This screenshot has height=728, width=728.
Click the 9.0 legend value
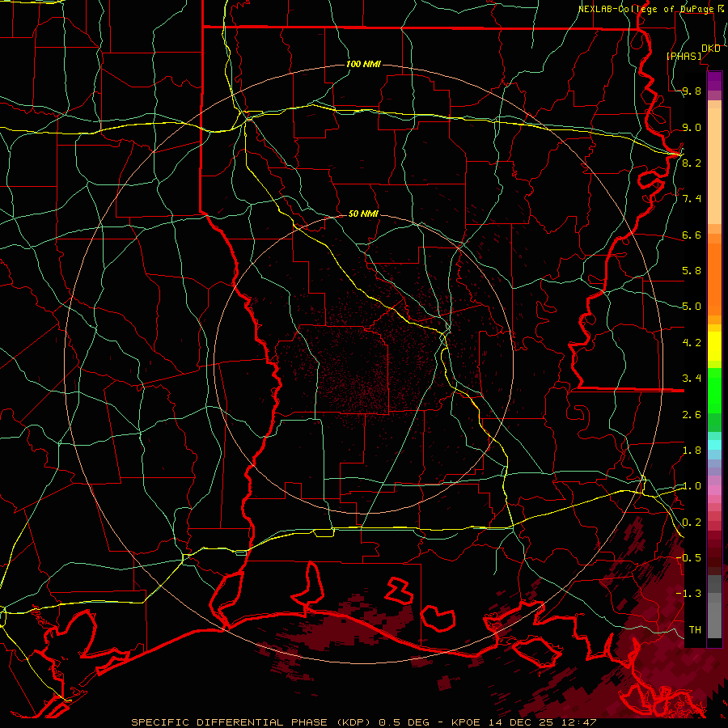(x=692, y=127)
